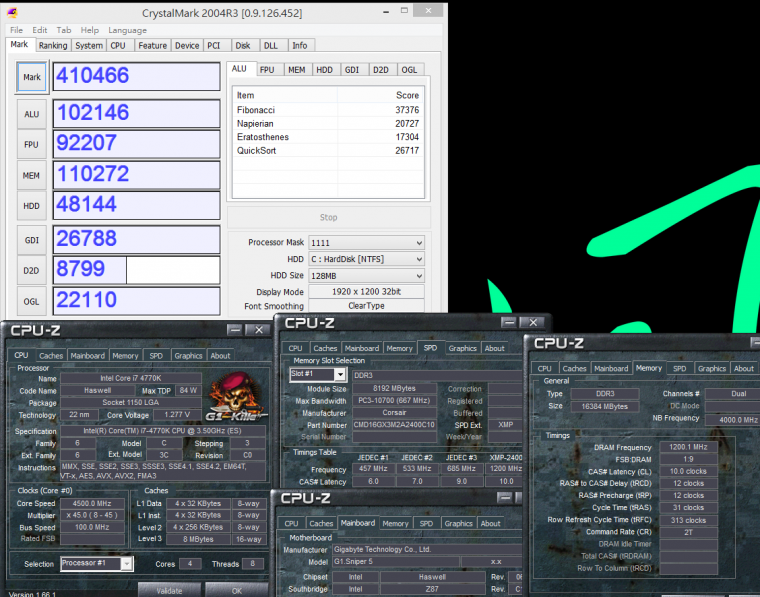Click the Napierian score row
The width and height of the screenshot is (760, 597).
coord(328,124)
